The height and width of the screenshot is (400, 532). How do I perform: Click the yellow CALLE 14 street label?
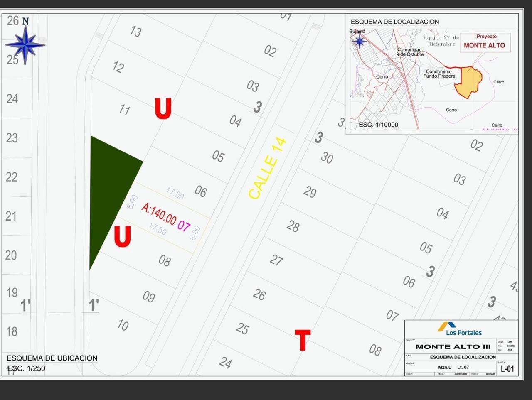[x=267, y=169]
